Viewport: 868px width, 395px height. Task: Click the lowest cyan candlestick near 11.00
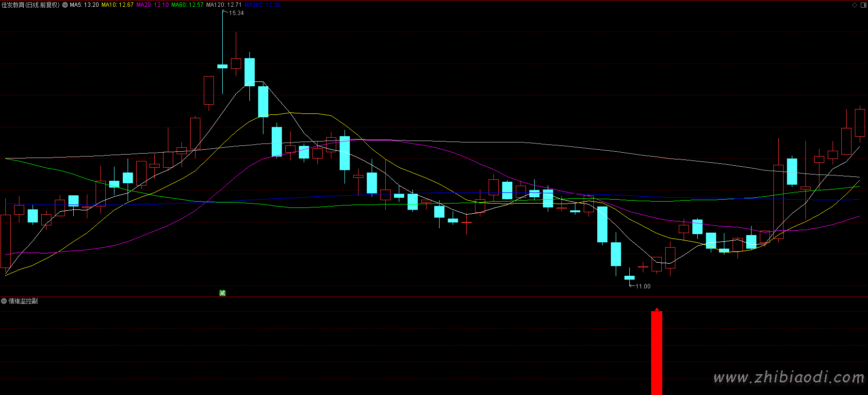tap(629, 278)
